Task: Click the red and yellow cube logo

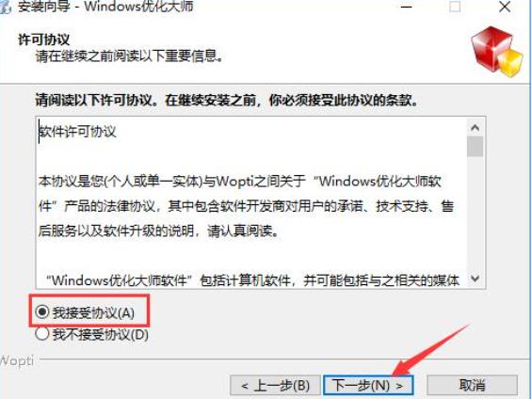Action: pyautogui.click(x=497, y=51)
